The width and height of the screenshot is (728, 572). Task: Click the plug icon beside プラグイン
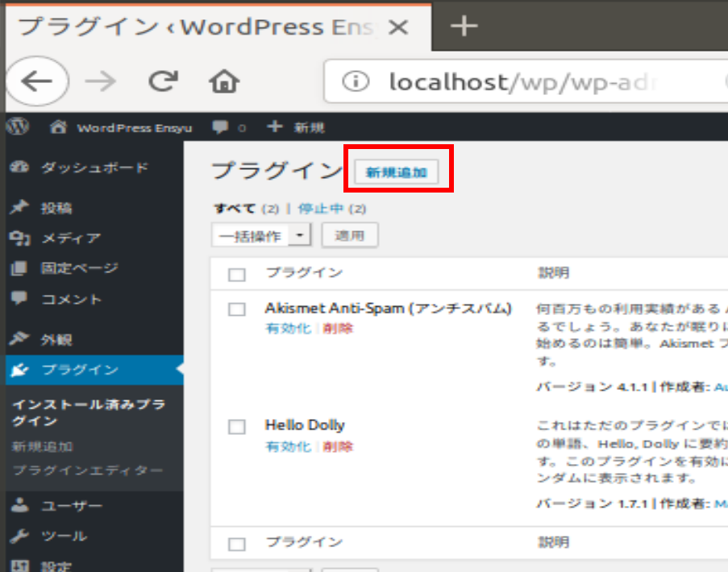(19, 370)
